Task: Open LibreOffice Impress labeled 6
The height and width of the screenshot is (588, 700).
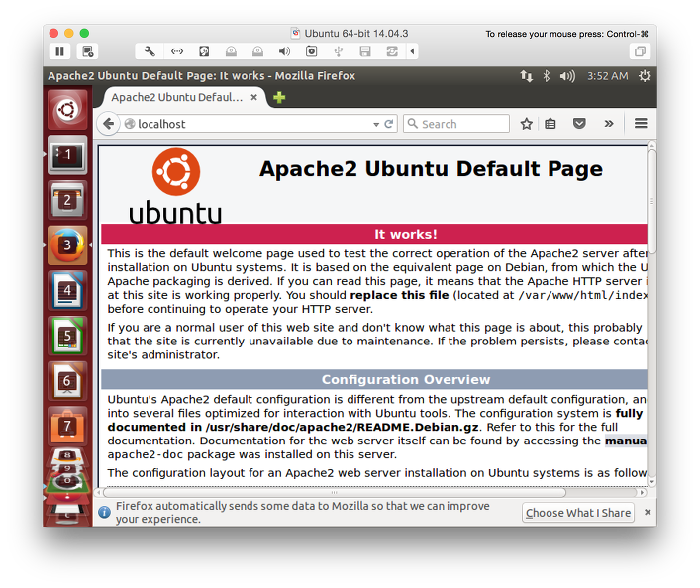Action: click(67, 381)
